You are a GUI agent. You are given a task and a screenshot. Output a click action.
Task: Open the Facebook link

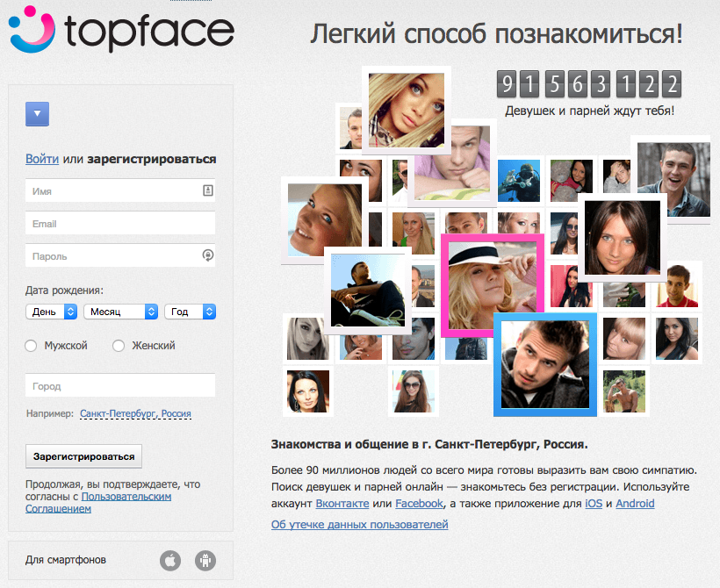coord(420,504)
